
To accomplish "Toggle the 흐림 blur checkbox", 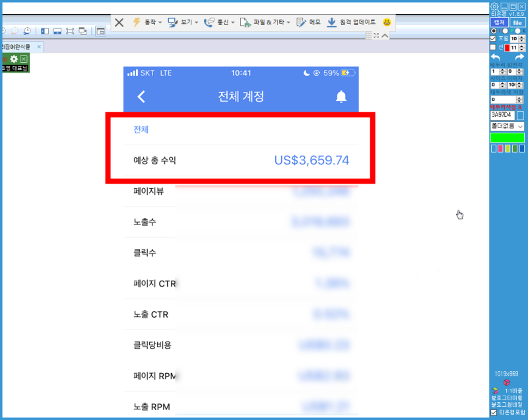I will click(x=493, y=39).
